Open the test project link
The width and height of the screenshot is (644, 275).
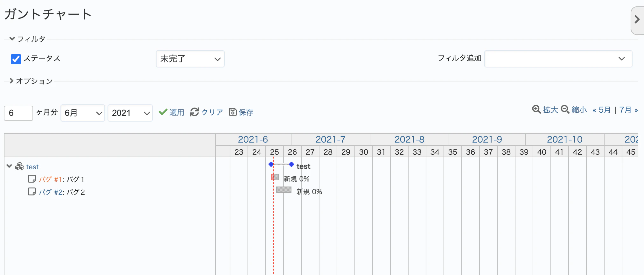[x=32, y=167]
